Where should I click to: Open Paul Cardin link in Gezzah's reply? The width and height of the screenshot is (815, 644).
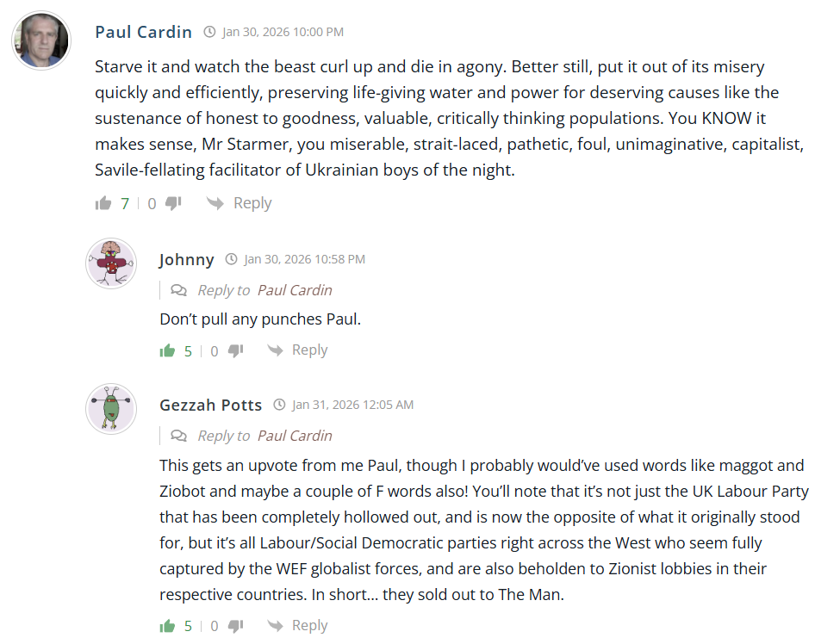295,436
